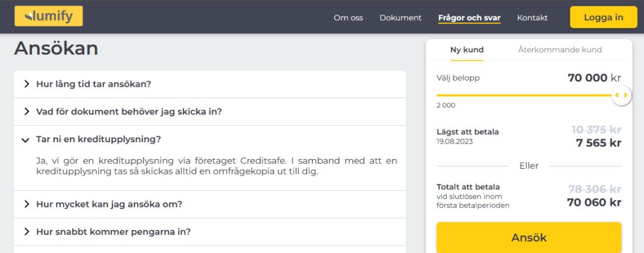Click the 'Eller' divider label

click(x=529, y=166)
